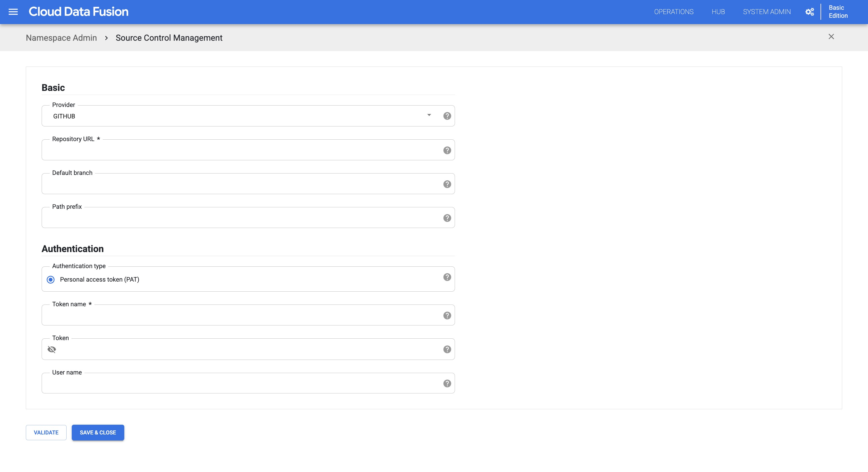Screen dimensions: 868x472
Task: Click the help icon next to Path prefix
Action: coord(447,217)
